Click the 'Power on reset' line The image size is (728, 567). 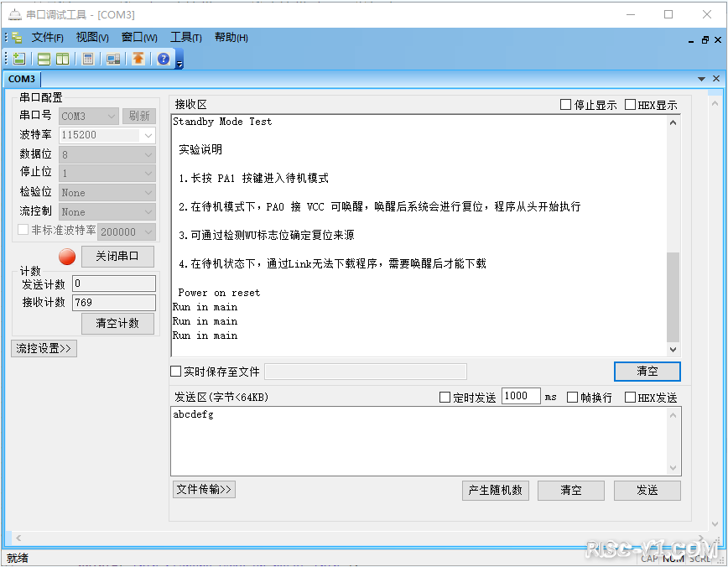point(219,293)
